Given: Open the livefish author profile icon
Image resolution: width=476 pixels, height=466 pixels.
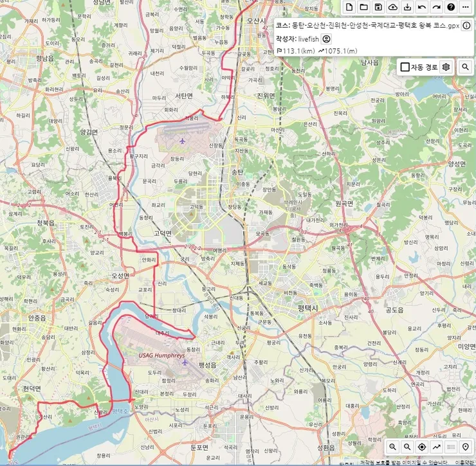Looking at the screenshot, I should point(326,39).
